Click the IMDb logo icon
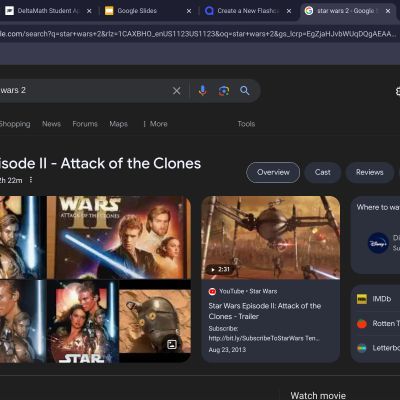 [362, 299]
